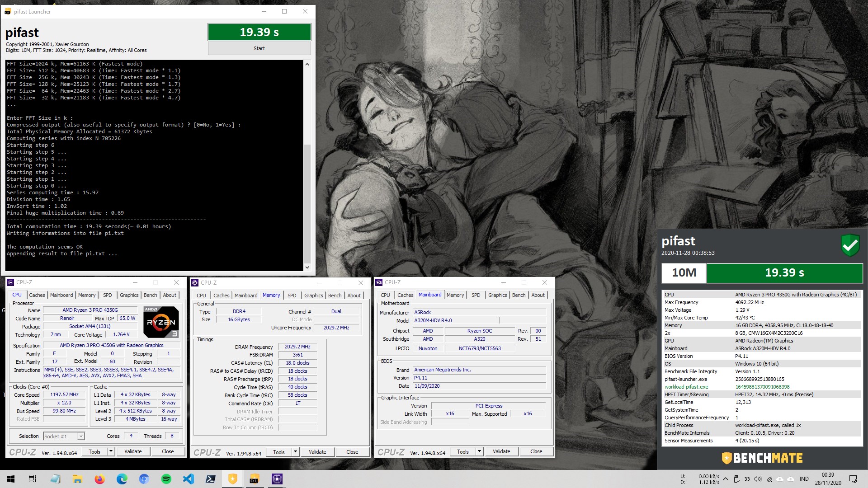The image size is (868, 488).
Task: Launch Firefox from the taskbar
Action: 99,479
